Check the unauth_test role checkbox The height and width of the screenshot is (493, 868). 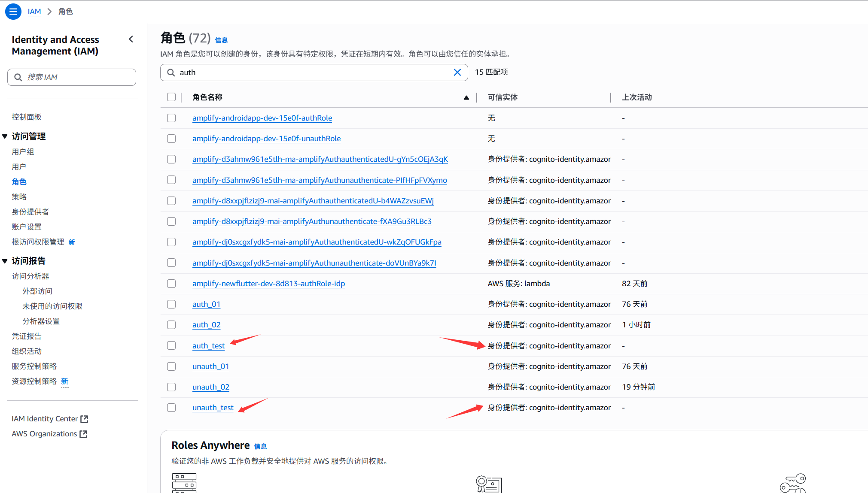coord(171,408)
